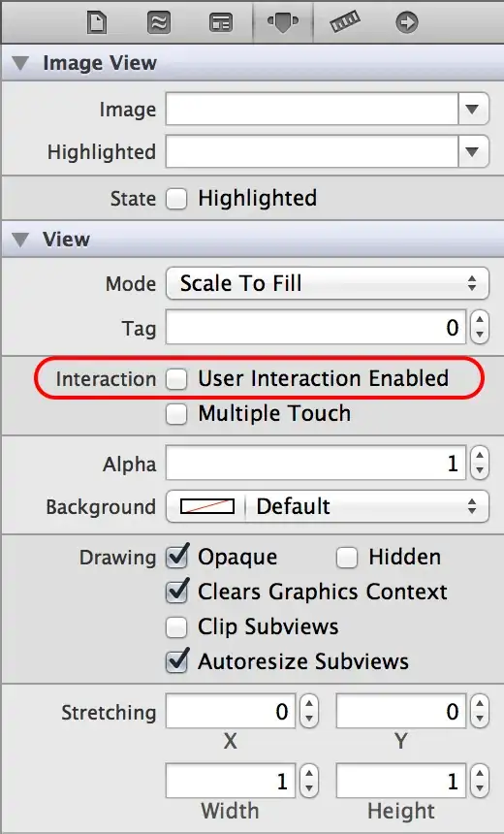Select the Attributes inspector icon

(282, 23)
